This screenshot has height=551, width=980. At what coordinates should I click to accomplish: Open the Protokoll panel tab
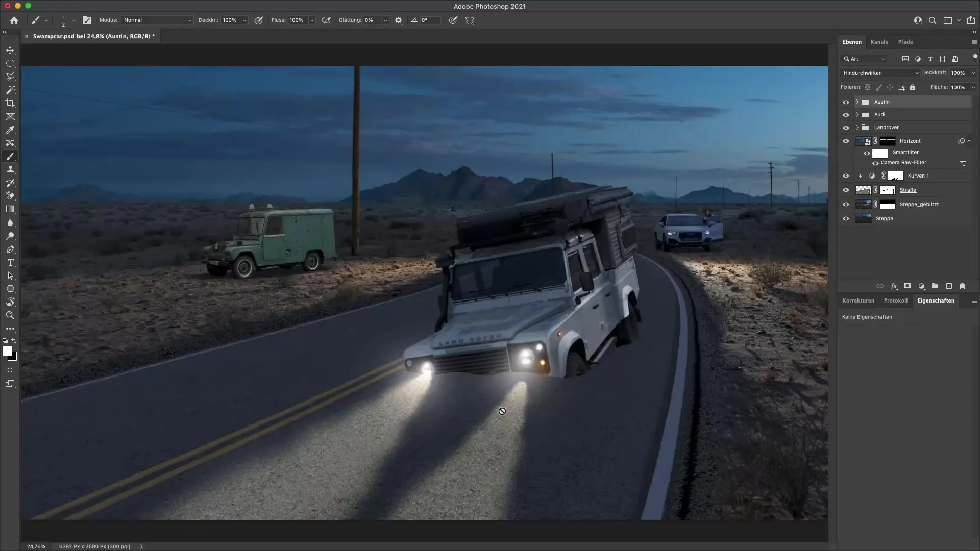click(x=896, y=300)
